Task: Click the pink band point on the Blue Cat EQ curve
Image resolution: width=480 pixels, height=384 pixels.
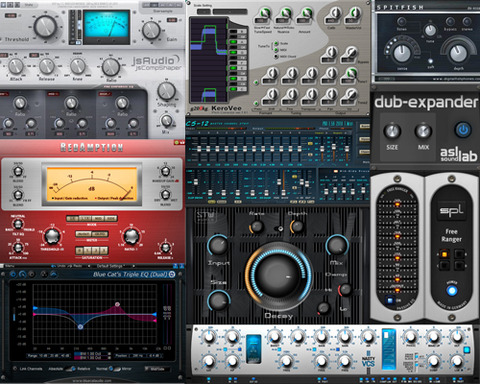Action: click(117, 304)
